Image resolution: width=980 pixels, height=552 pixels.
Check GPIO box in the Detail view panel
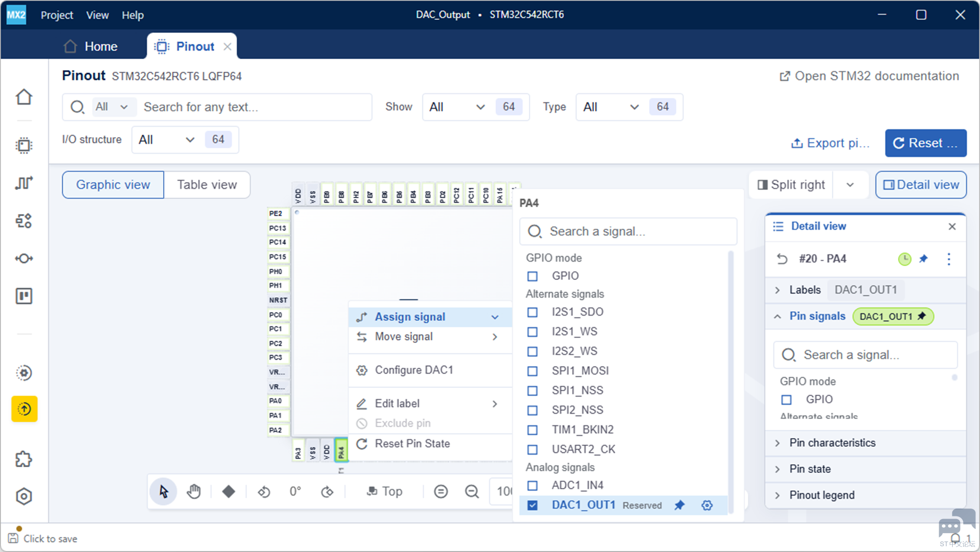[787, 400]
